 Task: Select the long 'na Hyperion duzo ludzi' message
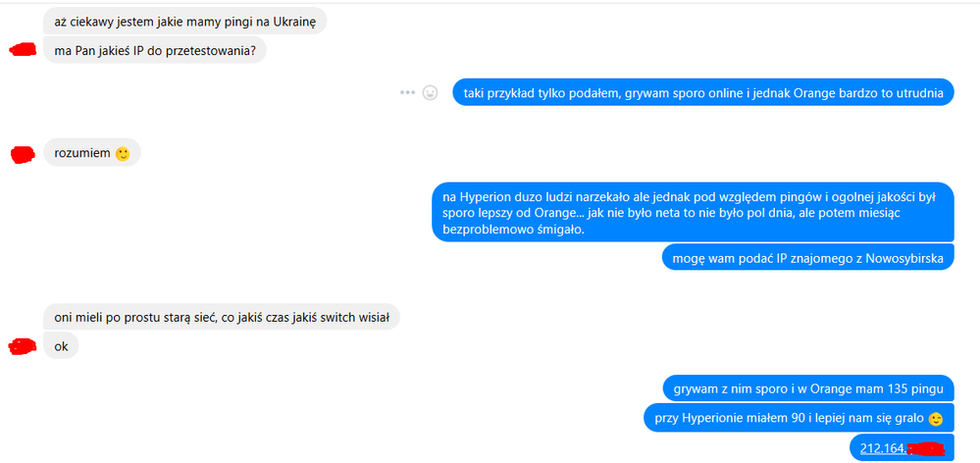click(692, 213)
